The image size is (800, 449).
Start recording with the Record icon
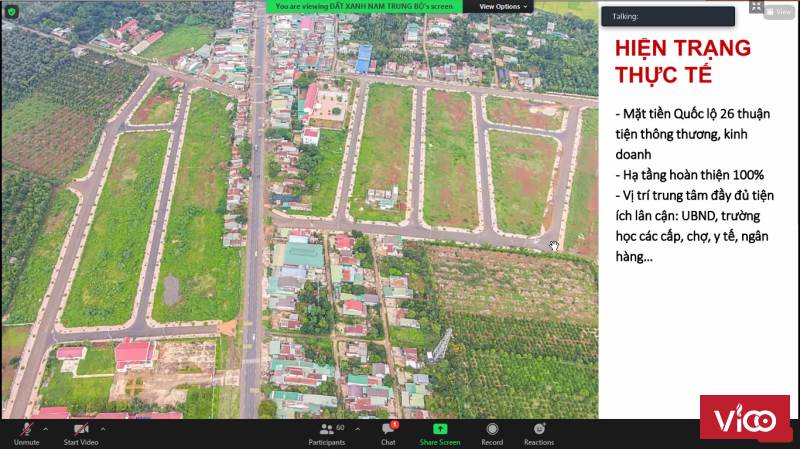[x=492, y=433]
